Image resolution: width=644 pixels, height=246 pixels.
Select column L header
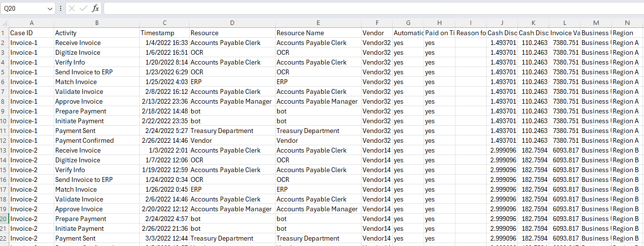click(x=564, y=22)
